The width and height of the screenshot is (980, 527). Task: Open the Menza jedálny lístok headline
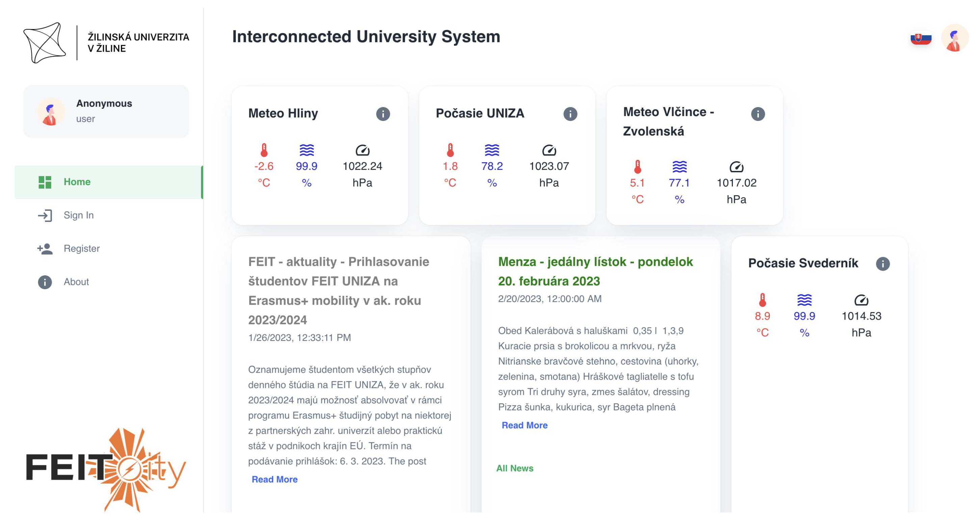pos(595,271)
